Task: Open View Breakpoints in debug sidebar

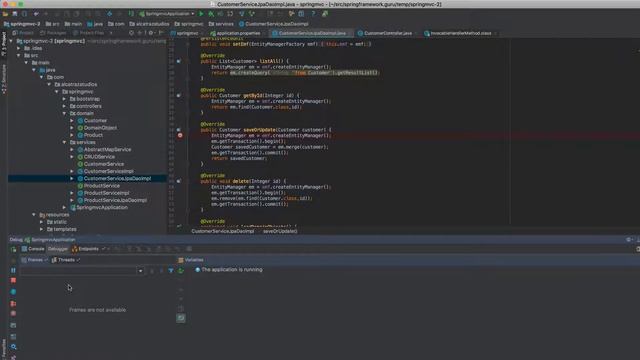Action: 13,304
